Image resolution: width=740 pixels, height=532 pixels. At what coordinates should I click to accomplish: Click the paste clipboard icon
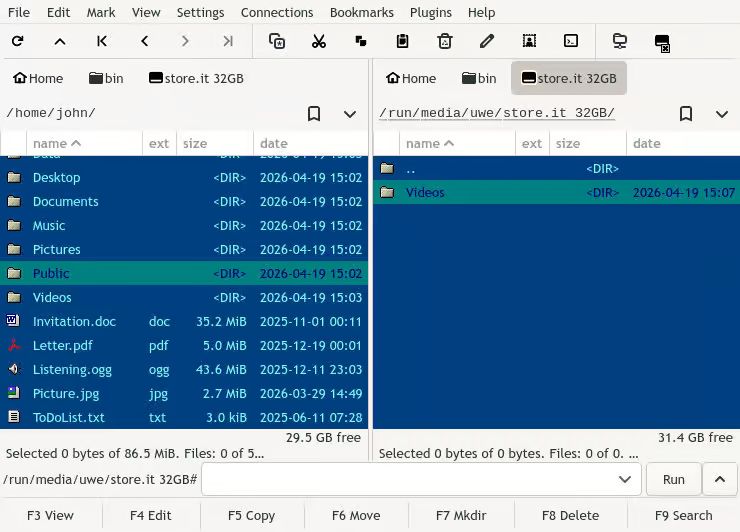(x=403, y=41)
